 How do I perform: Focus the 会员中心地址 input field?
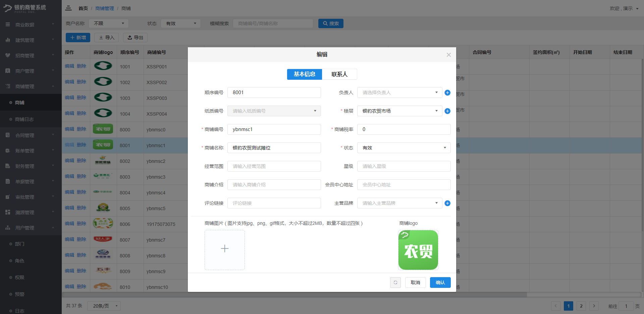point(404,185)
